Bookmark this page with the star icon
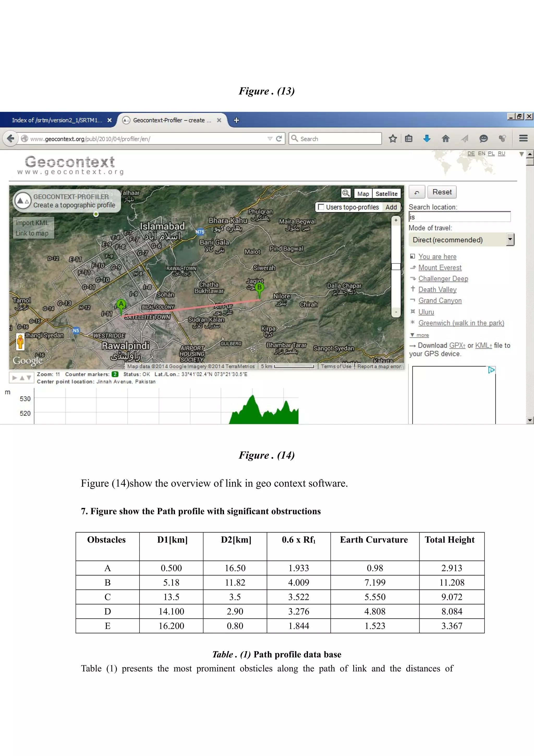Image resolution: width=534 pixels, height=756 pixels. [392, 139]
